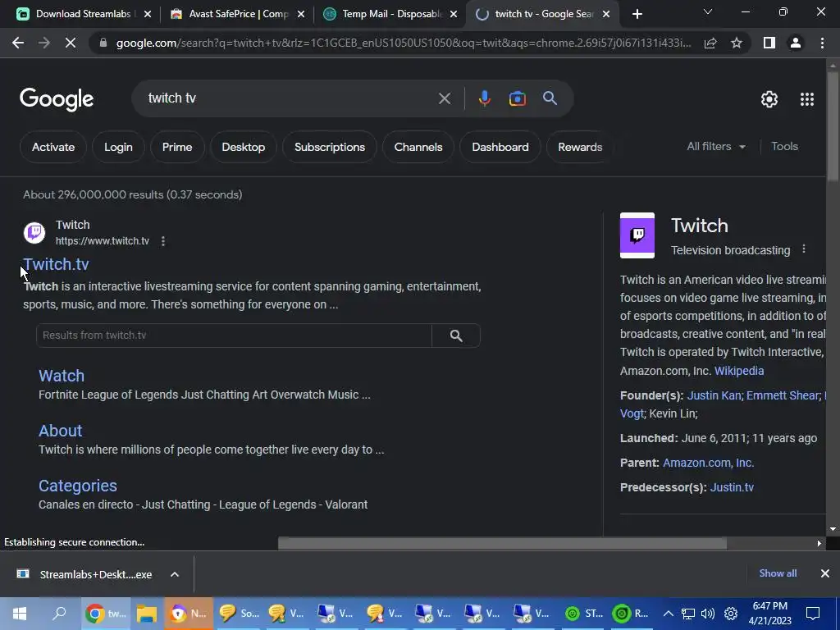Open the Twitch.tv result link
Viewport: 840px width, 630px height.
point(56,264)
